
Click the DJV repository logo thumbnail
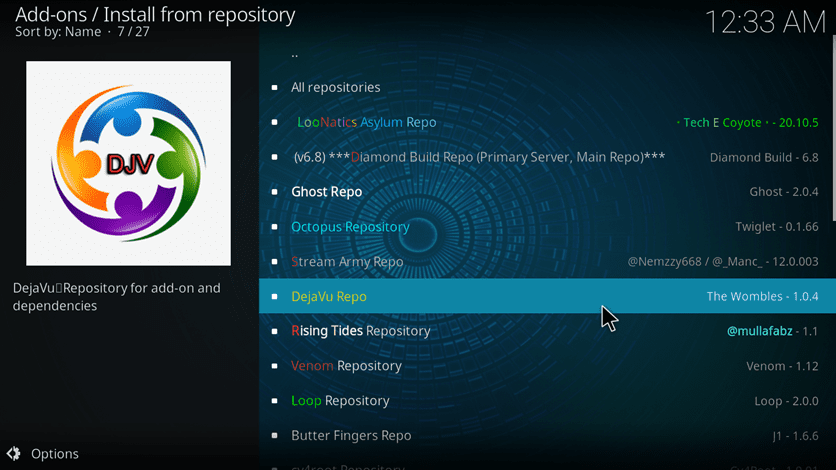128,163
